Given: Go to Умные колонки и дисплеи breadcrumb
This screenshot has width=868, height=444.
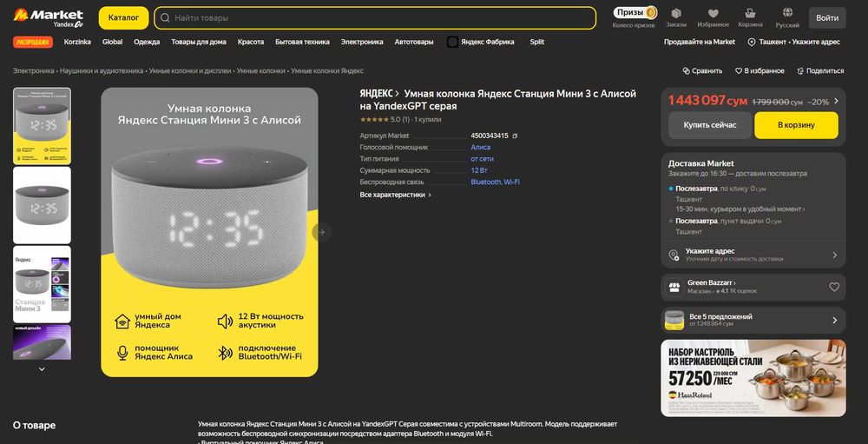Looking at the screenshot, I should point(190,71).
